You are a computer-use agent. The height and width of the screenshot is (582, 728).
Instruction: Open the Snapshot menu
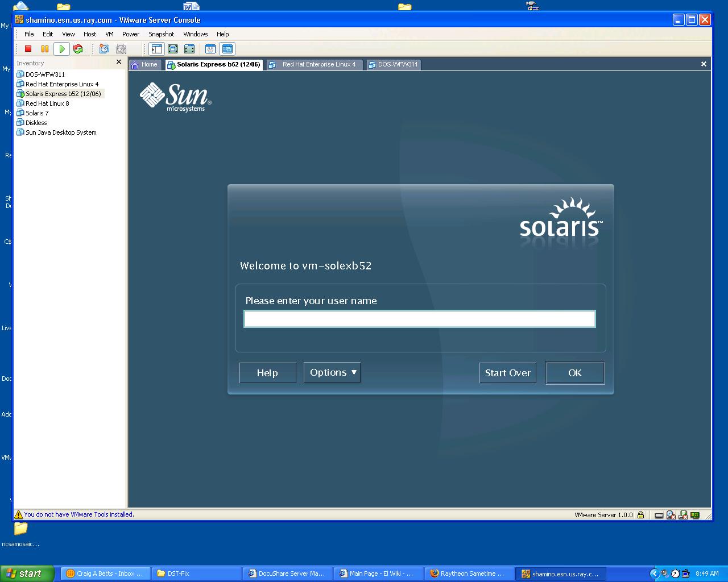click(x=162, y=34)
